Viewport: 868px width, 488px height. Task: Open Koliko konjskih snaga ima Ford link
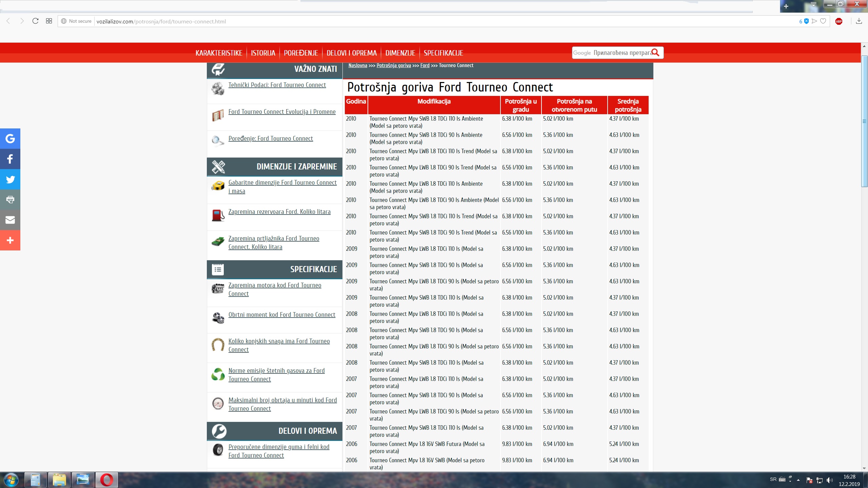coord(279,345)
